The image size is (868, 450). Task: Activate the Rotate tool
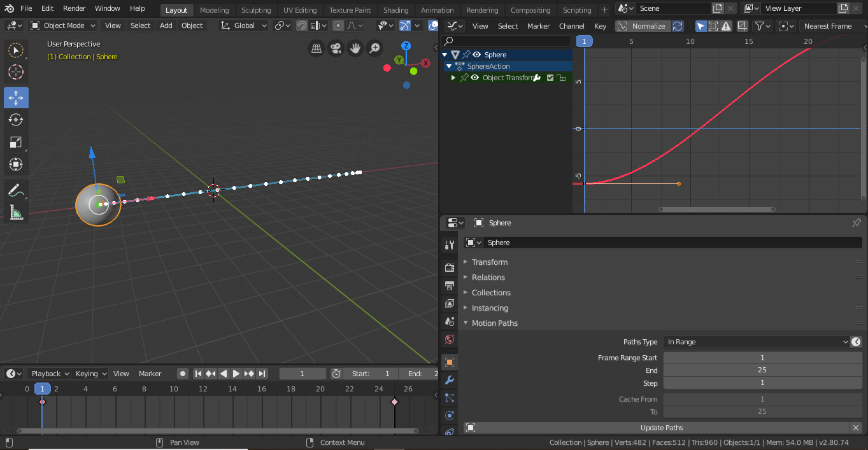click(16, 120)
